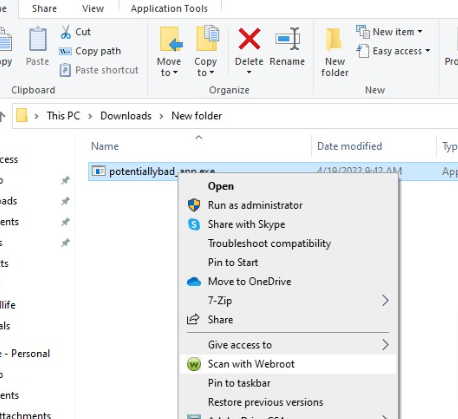Click the '- Personal' sidebar item
Image resolution: width=458 pixels, height=419 pixels.
(x=25, y=353)
